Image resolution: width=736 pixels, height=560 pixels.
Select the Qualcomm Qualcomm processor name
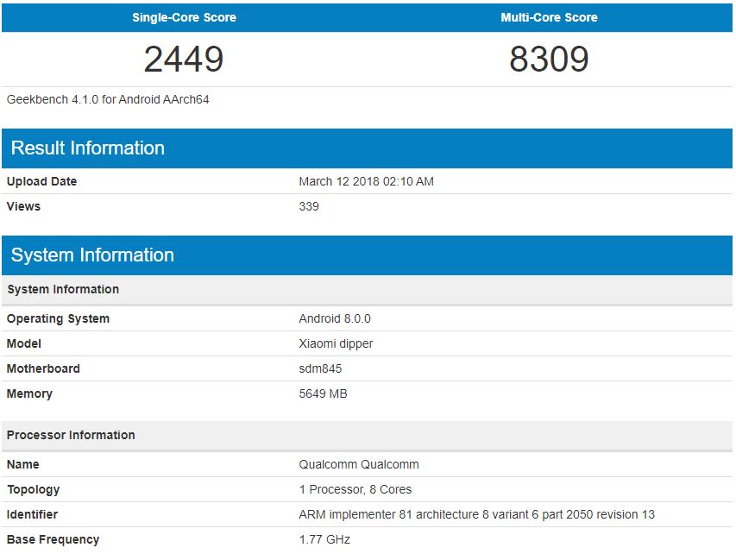(359, 464)
